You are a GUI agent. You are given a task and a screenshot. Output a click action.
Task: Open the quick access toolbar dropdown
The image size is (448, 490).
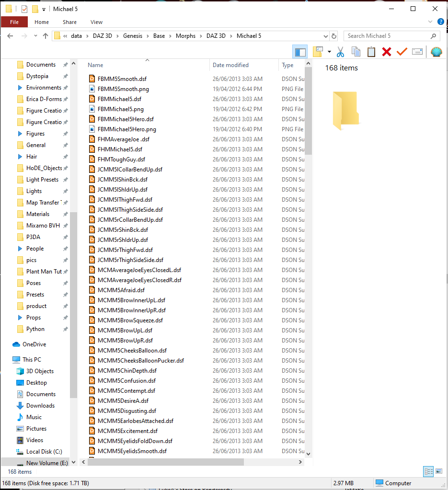[44, 10]
